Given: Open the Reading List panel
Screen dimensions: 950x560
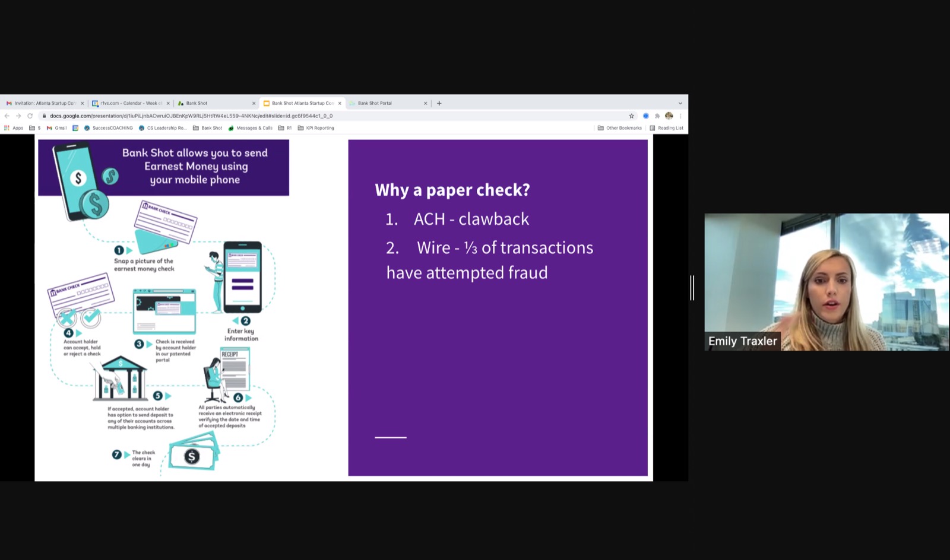Looking at the screenshot, I should click(667, 128).
